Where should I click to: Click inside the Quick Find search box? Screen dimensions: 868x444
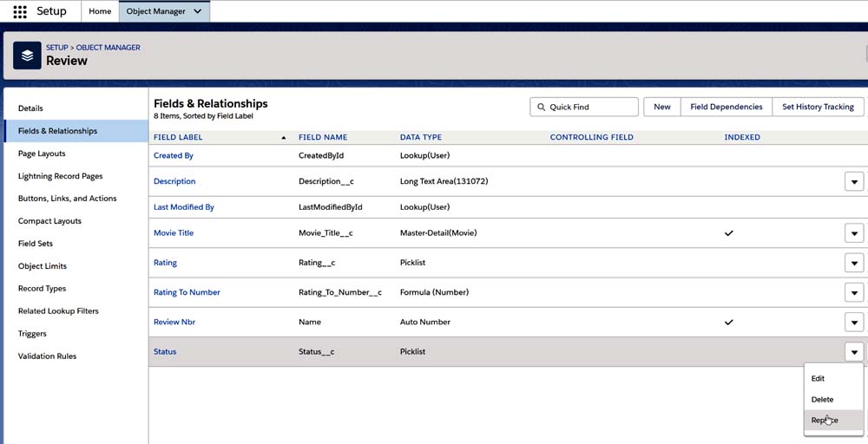coord(590,107)
